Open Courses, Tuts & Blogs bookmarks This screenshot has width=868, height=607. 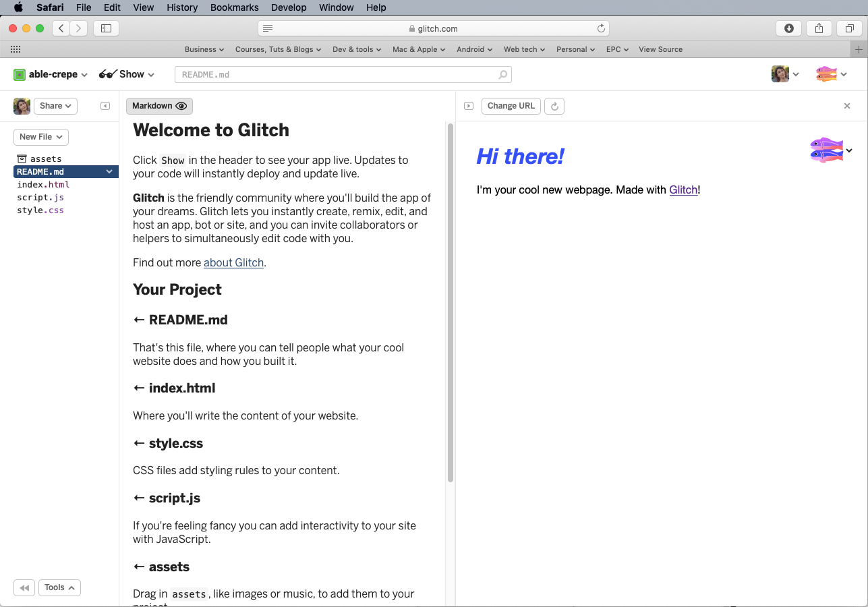(278, 49)
